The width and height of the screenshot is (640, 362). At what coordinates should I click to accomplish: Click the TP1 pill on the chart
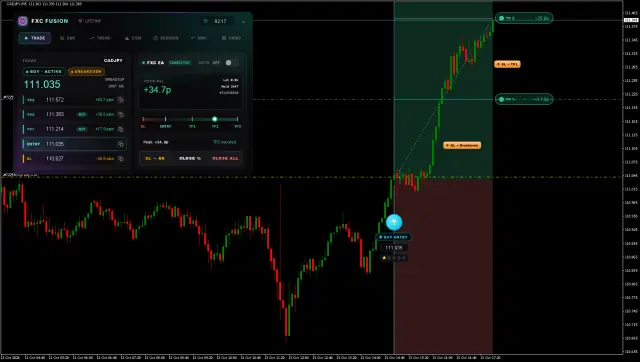(x=524, y=99)
